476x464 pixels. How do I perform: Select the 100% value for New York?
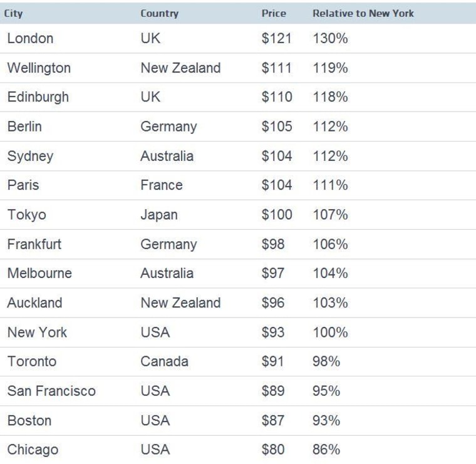[x=330, y=332]
